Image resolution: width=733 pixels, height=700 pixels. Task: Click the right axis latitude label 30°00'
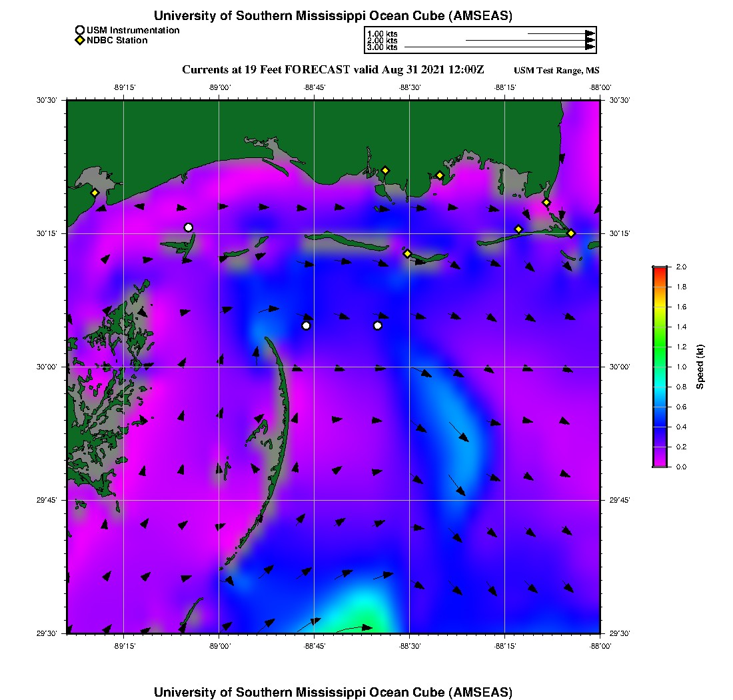(x=620, y=367)
